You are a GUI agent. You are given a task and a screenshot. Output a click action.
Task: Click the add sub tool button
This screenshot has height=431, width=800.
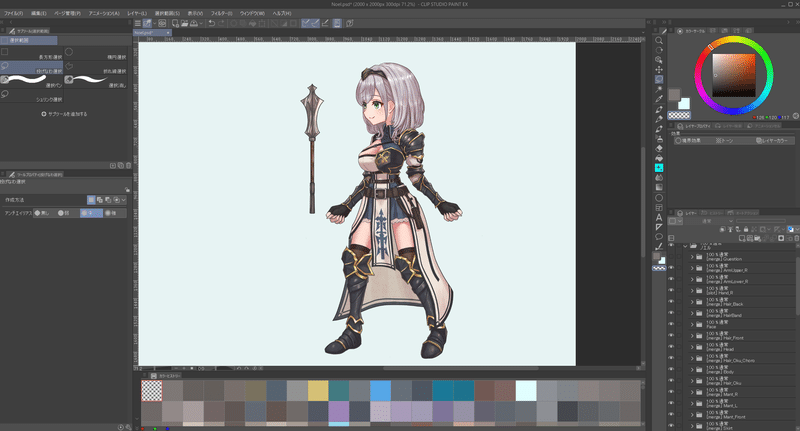[64, 114]
